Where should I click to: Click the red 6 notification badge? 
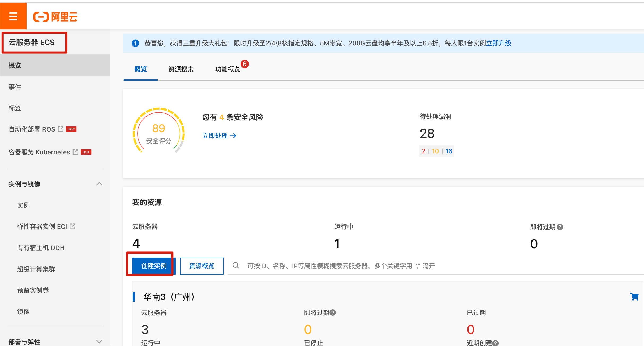(245, 64)
